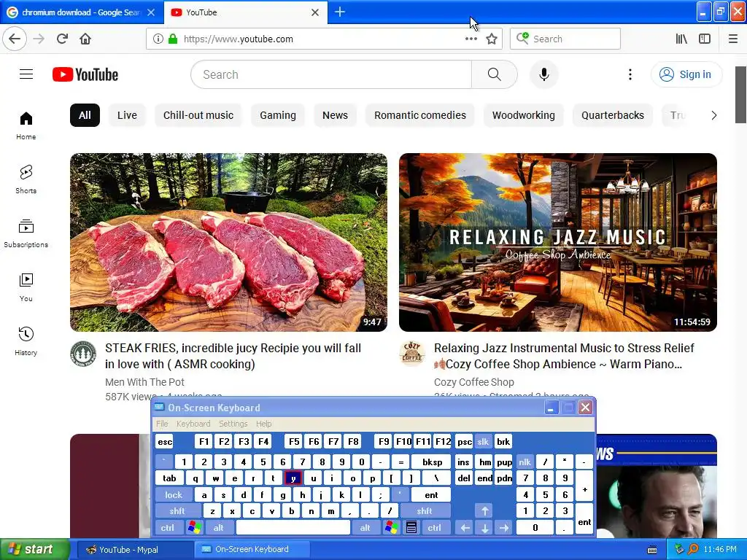
Task: Toggle right shft key on On-Screen Keyboard
Action: pyautogui.click(x=425, y=511)
